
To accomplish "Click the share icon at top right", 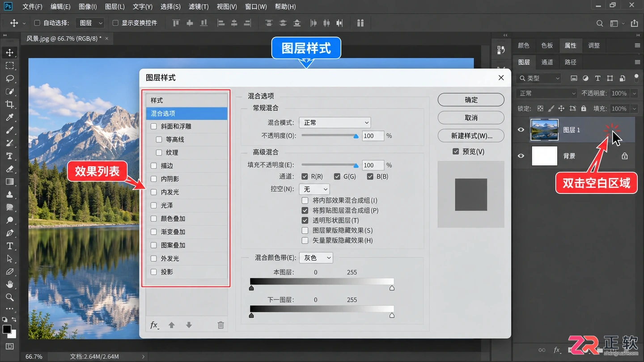I will 634,23.
